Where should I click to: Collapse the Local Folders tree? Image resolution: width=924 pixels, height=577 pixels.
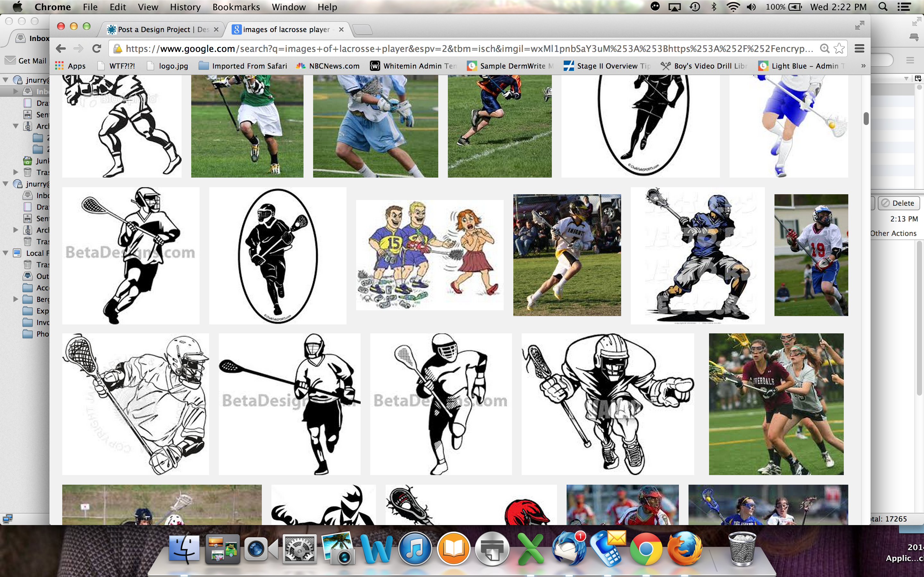6,253
